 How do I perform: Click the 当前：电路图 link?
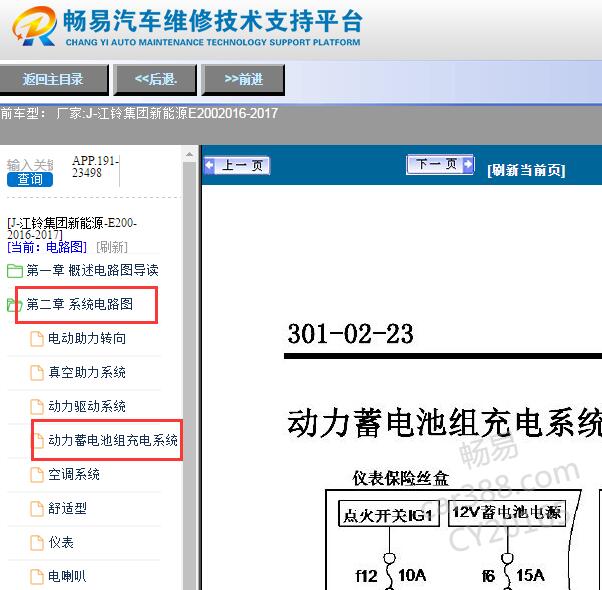pyautogui.click(x=47, y=247)
